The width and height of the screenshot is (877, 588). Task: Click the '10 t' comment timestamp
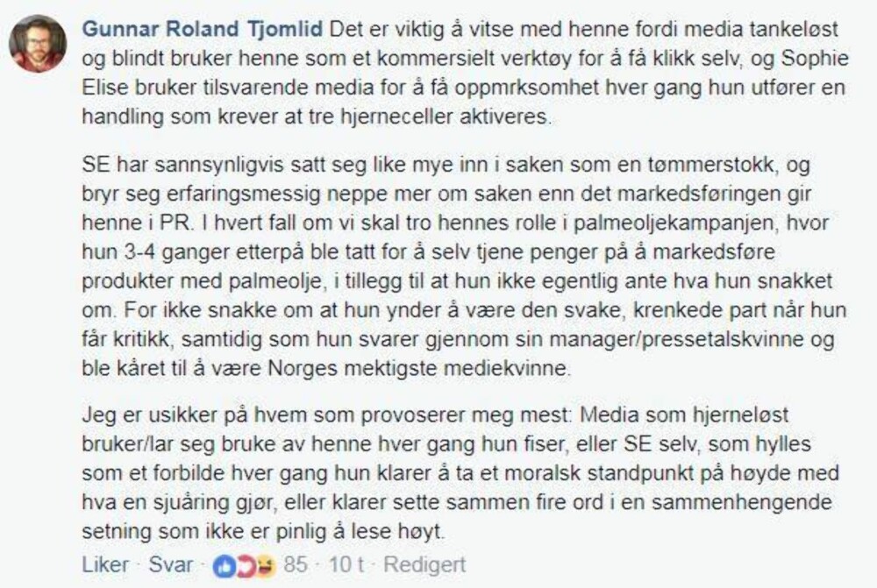coord(346,565)
